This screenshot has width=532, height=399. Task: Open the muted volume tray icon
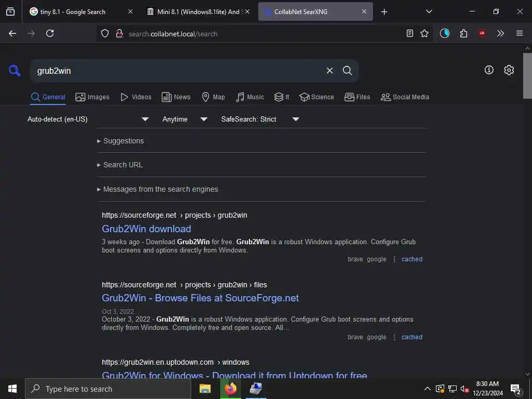coord(464,389)
